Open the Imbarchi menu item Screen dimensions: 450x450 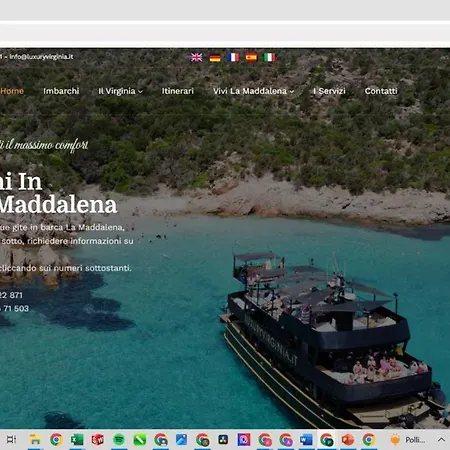61,91
